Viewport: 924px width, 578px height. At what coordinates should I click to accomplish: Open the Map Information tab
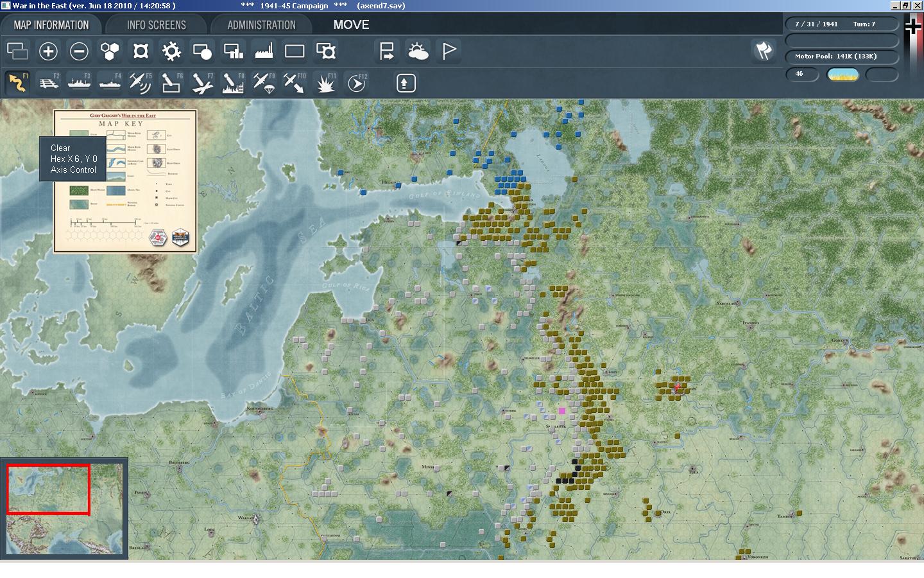point(51,25)
